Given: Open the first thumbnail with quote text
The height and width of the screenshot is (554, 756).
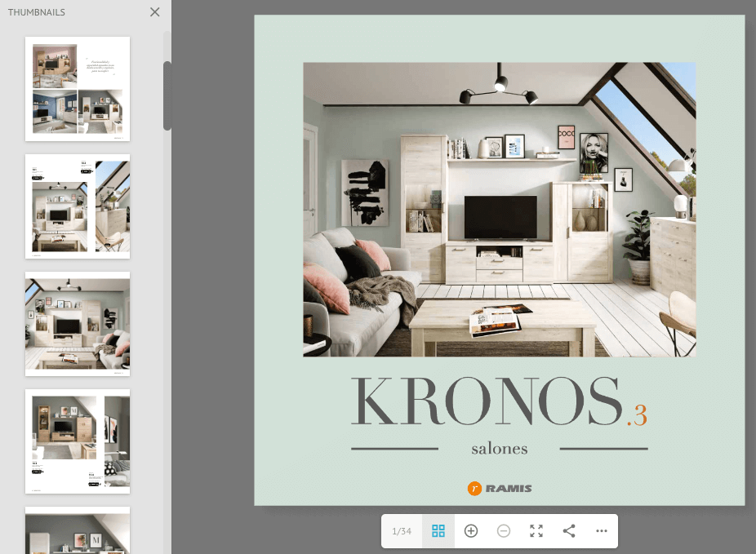Looking at the screenshot, I should click(x=78, y=89).
